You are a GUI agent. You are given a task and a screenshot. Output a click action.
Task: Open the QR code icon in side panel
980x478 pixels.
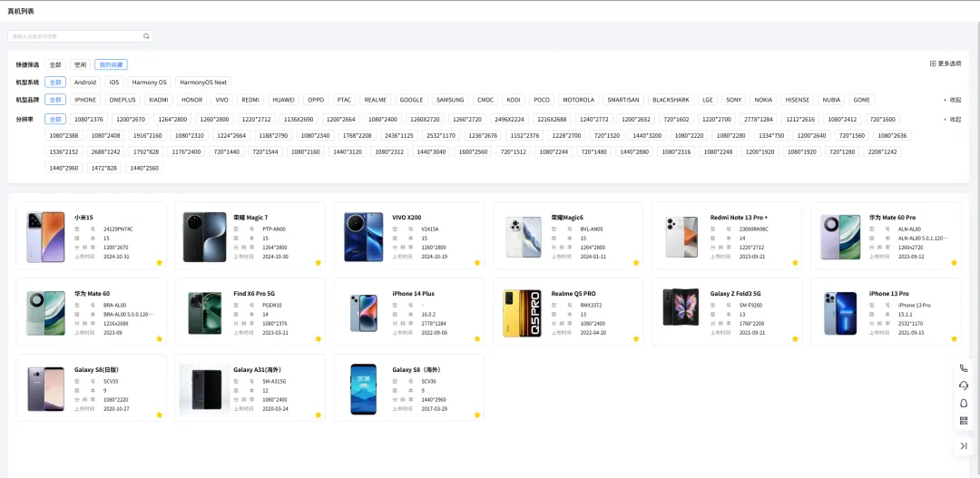964,421
